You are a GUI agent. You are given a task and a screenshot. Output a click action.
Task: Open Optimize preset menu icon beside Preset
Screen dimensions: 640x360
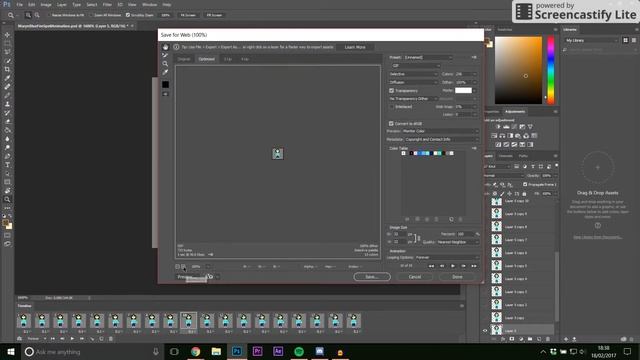[474, 58]
